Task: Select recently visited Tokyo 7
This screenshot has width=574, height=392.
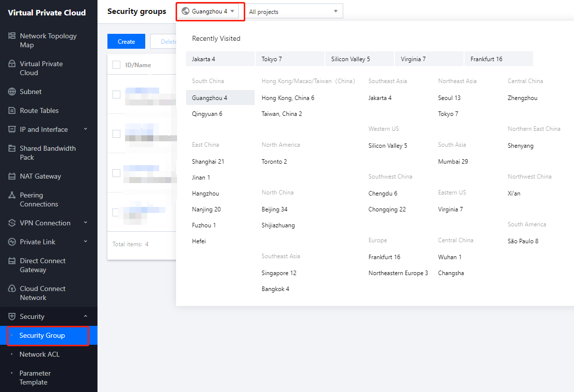Action: pos(290,59)
